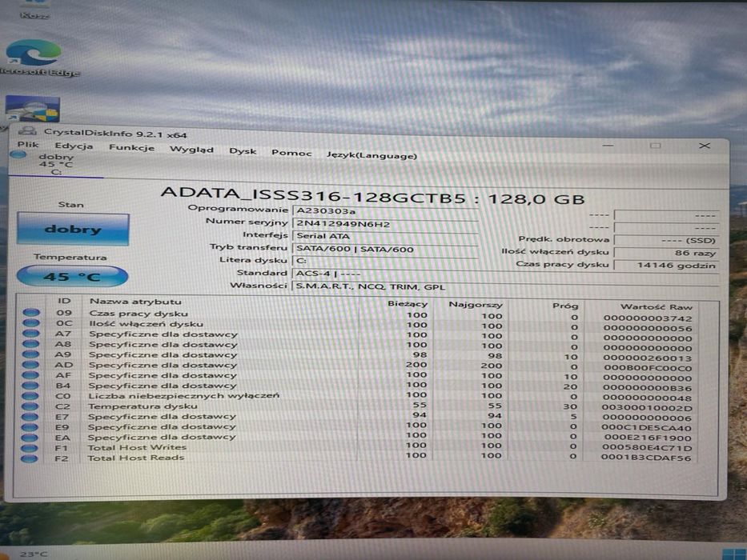This screenshot has height=560, width=747.
Task: Click status dot for attribute A9
Action: click(x=30, y=354)
